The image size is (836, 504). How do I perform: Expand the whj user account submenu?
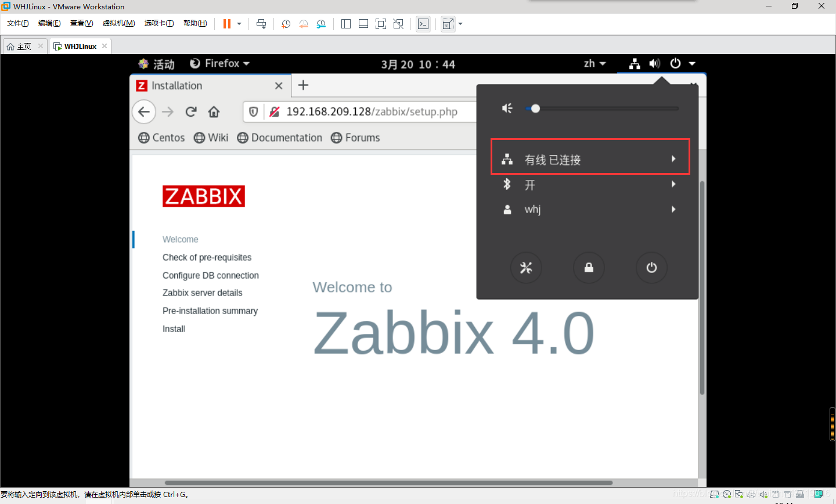click(590, 209)
